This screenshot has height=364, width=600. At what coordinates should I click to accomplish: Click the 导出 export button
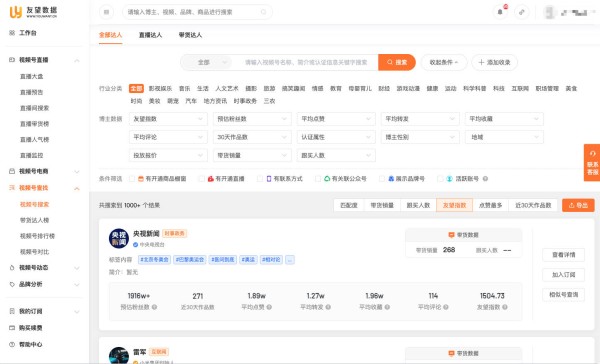(x=578, y=205)
